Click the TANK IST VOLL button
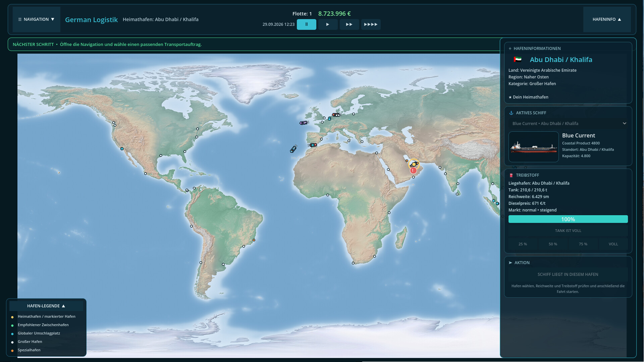The height and width of the screenshot is (362, 644). pos(568,231)
